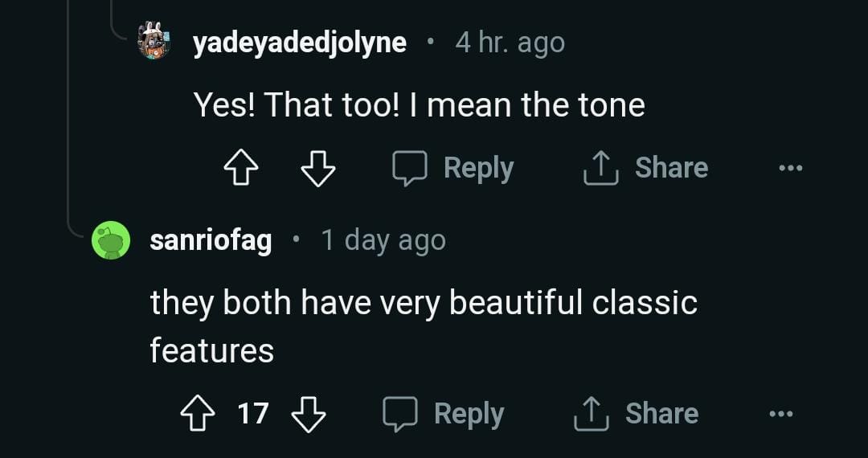Image resolution: width=868 pixels, height=458 pixels.
Task: Select the "Yes! That too!" comment text
Action: click(x=419, y=105)
